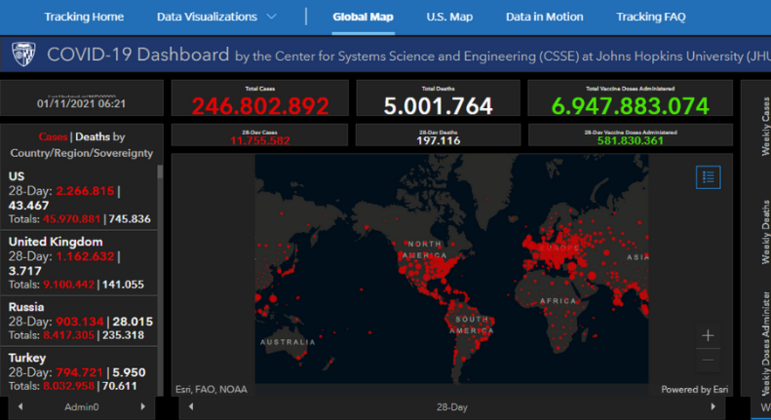The image size is (771, 420).
Task: Go to previous list view left of Admin0
Action: 20,407
